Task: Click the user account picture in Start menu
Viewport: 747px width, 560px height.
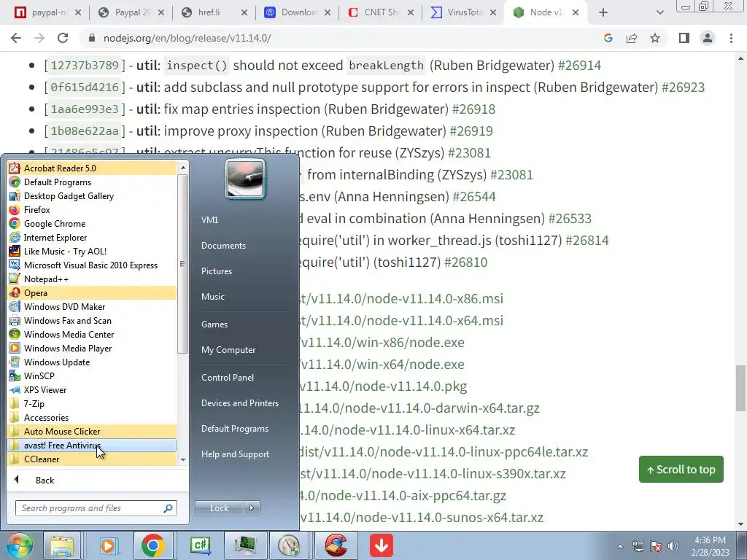Action: click(245, 179)
